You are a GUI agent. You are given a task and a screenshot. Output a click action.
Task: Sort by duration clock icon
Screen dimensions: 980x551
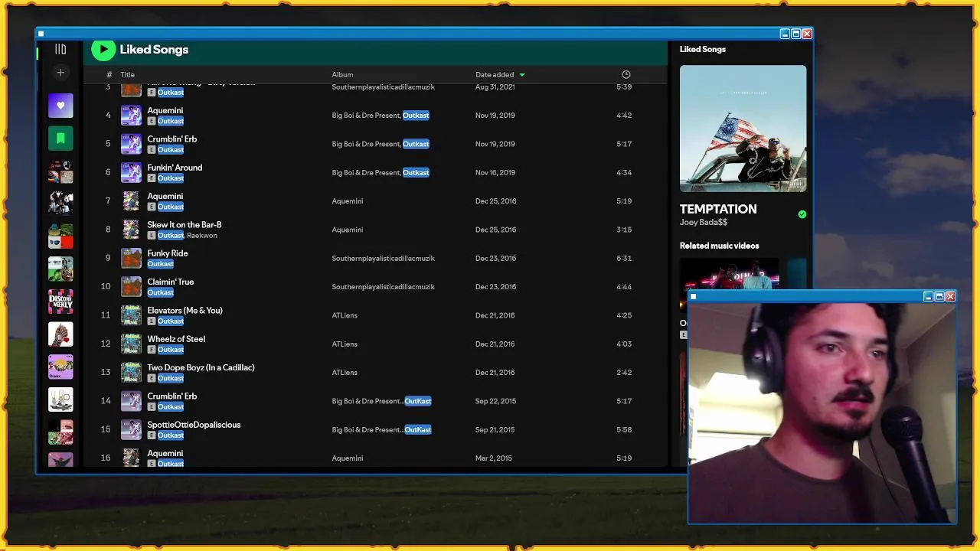pos(626,74)
